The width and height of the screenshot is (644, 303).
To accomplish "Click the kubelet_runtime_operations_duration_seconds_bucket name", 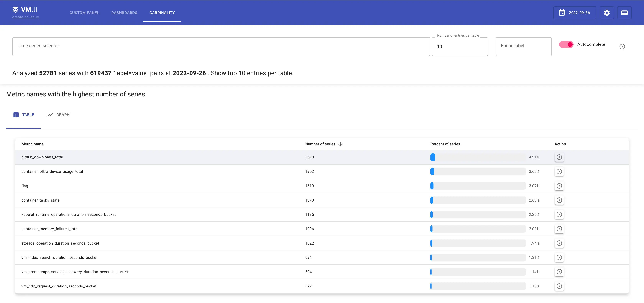I will coord(68,214).
